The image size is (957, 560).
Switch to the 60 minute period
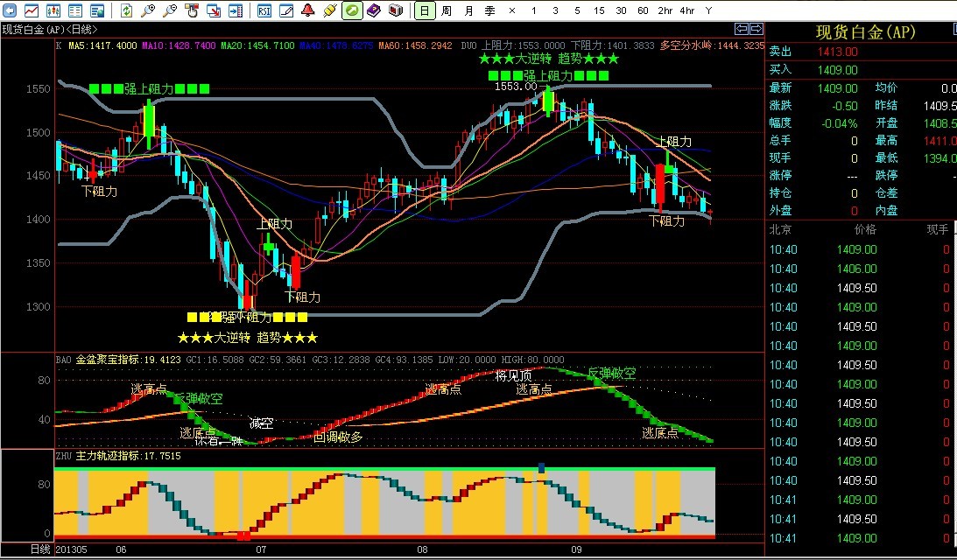(x=644, y=10)
